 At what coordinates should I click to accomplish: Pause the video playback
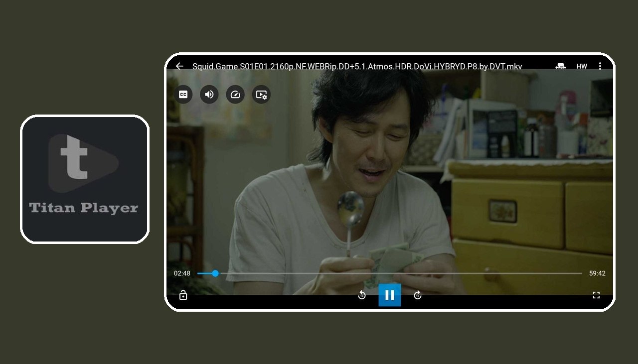tap(390, 295)
